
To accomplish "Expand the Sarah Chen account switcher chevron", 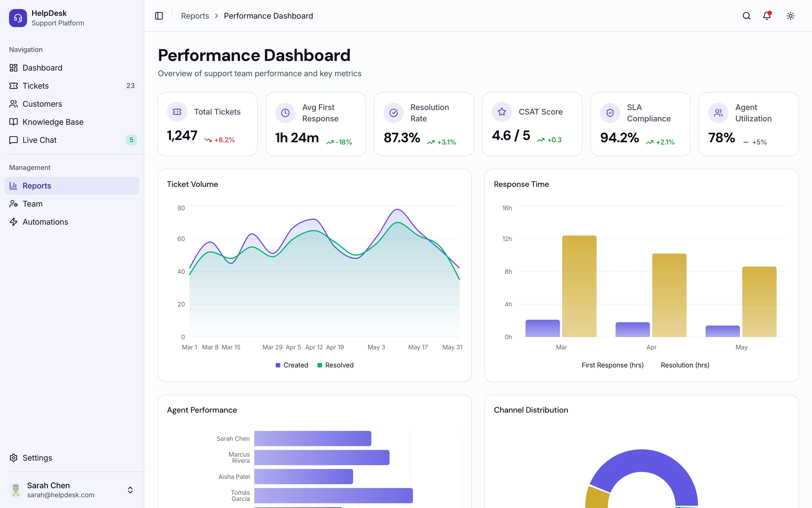I will point(130,490).
